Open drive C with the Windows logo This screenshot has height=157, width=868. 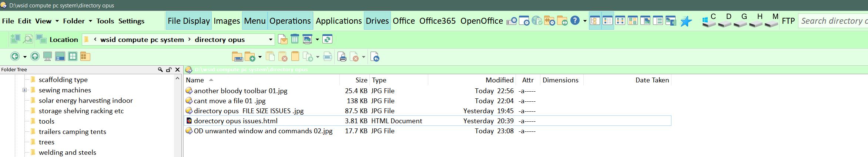709,21
